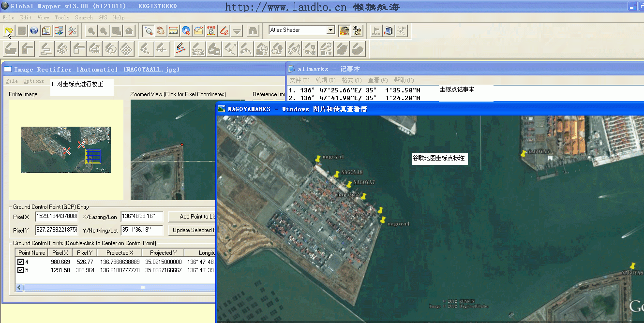This screenshot has width=644, height=323.
Task: Open Configuration via wrench tools icon
Action: (72, 31)
